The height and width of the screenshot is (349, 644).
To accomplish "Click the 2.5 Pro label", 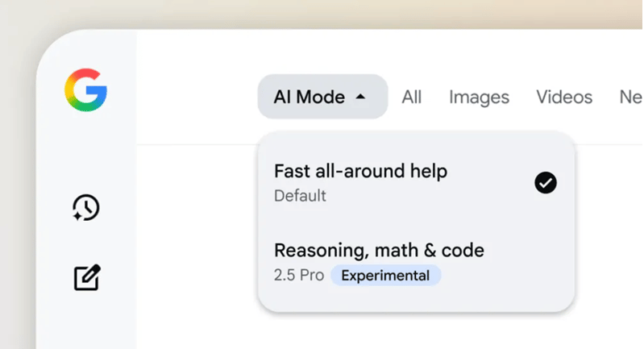I will [x=299, y=275].
